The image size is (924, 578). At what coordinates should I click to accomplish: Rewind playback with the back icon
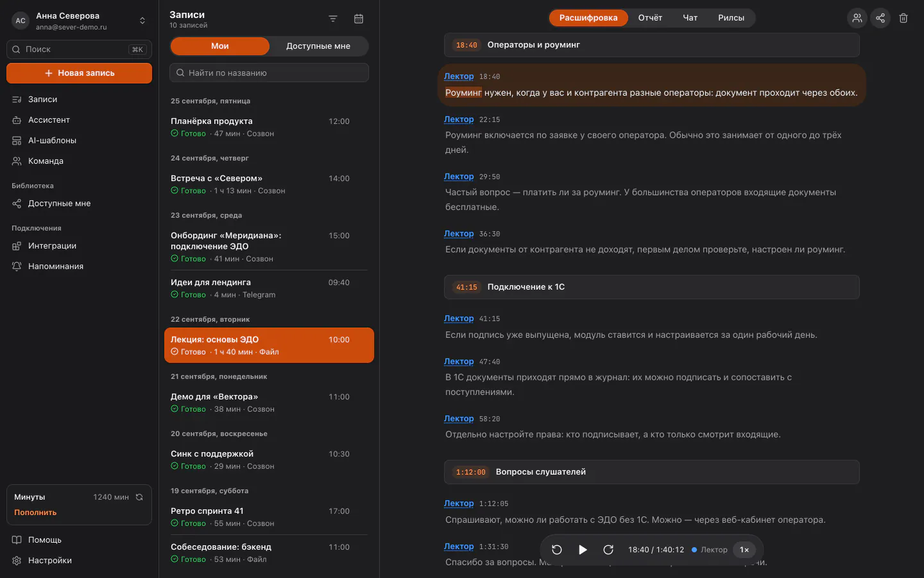[x=557, y=550]
